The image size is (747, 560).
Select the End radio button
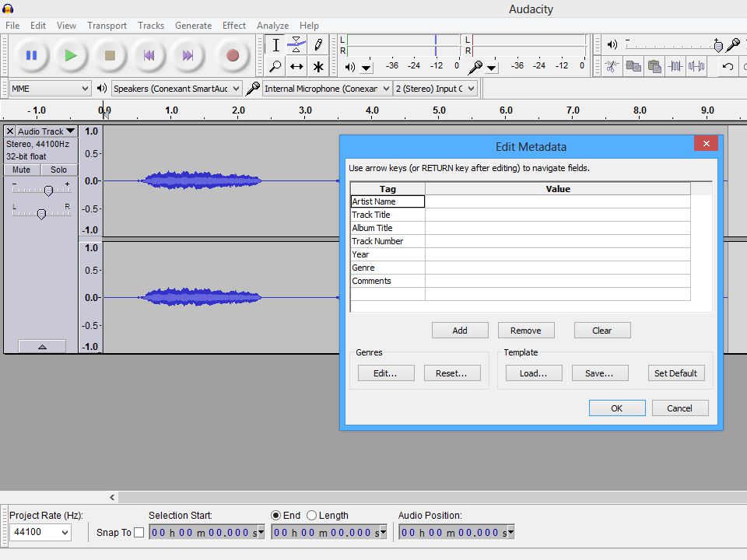click(x=275, y=515)
